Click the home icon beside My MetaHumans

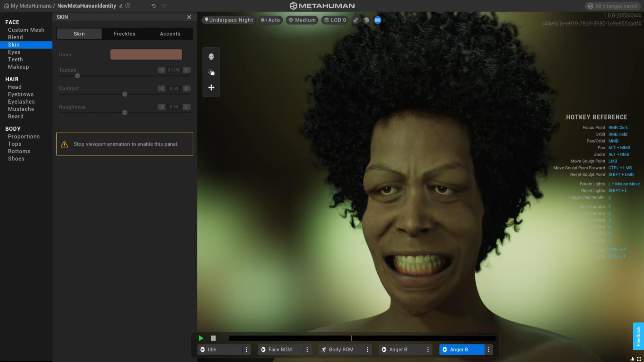pyautogui.click(x=6, y=6)
